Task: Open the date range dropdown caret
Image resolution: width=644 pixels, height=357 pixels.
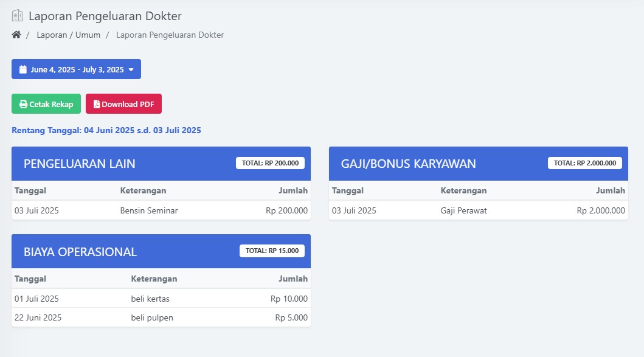Action: click(131, 69)
